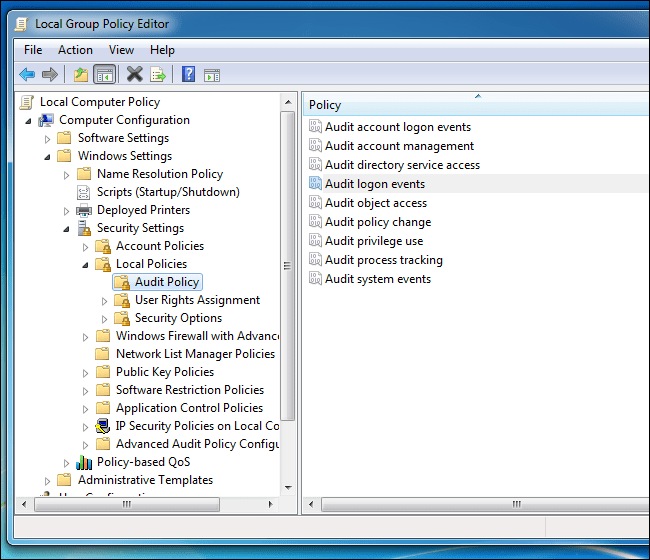Screen dimensions: 650x560
Task: Toggle Show/Hide Console Tree button
Action: 104,74
